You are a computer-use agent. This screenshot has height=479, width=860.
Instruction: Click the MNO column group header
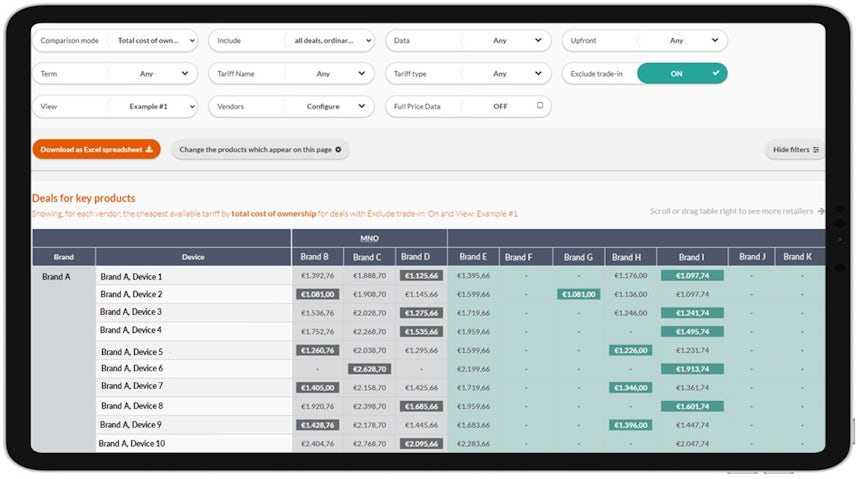coord(369,238)
